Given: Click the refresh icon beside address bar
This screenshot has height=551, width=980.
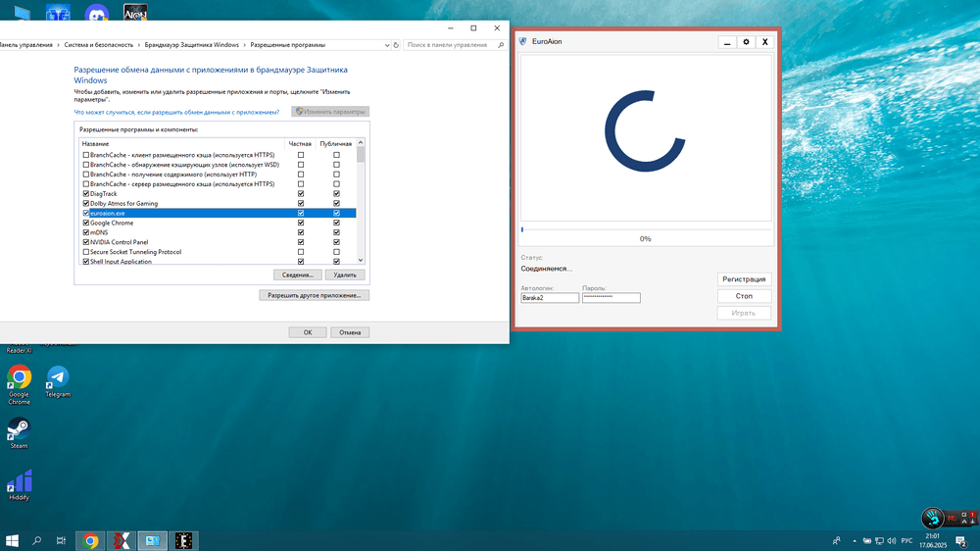Looking at the screenshot, I should [x=395, y=44].
